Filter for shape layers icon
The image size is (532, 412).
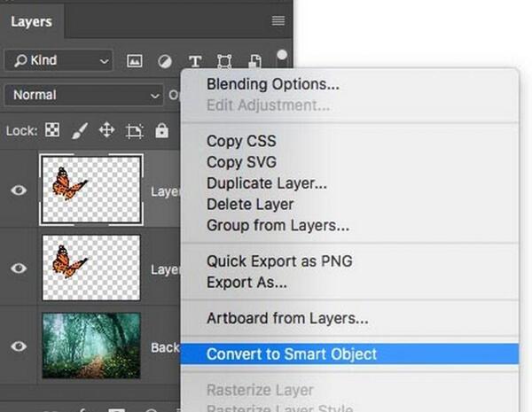click(224, 62)
